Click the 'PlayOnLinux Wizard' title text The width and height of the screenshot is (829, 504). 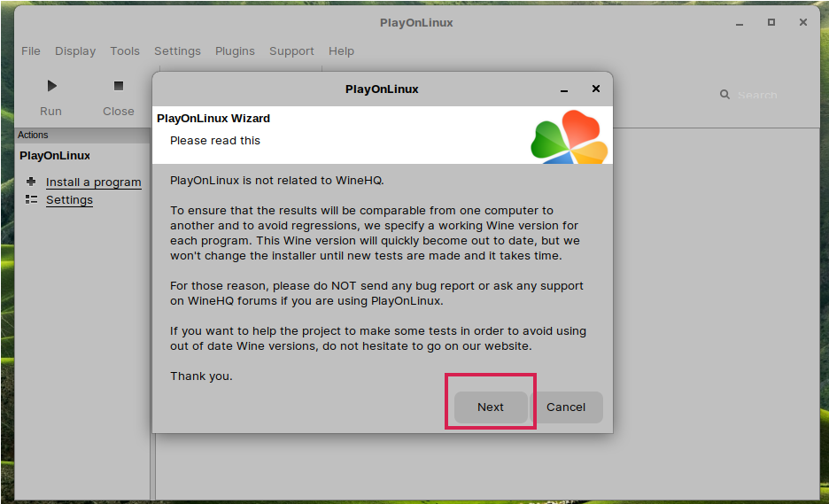tap(213, 119)
